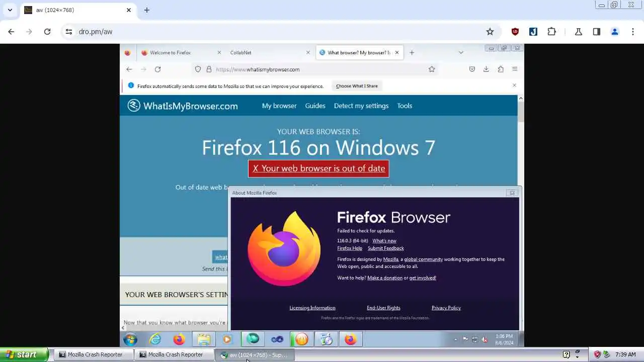This screenshot has height=362, width=644.
Task: Click Firefox's back arrow in remote window
Action: [x=129, y=69]
